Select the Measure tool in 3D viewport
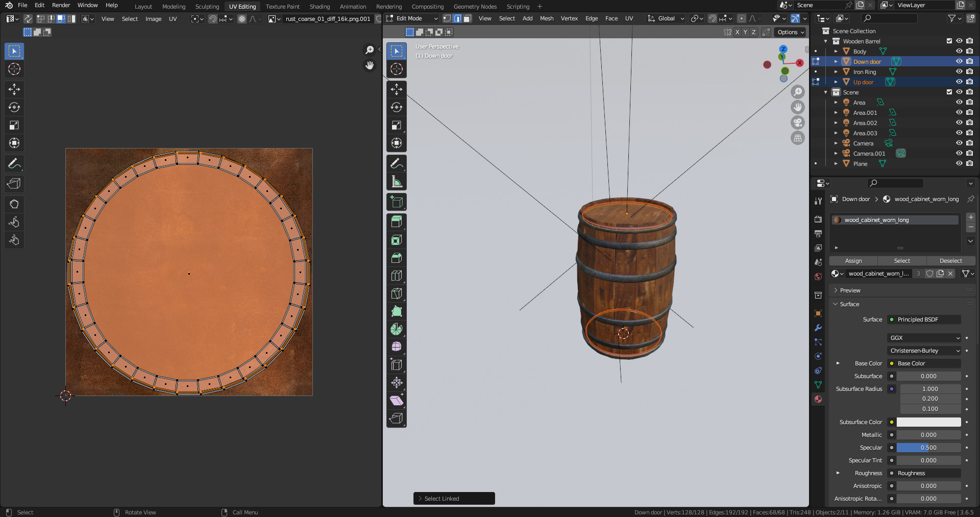The width and height of the screenshot is (980, 517). [x=397, y=181]
